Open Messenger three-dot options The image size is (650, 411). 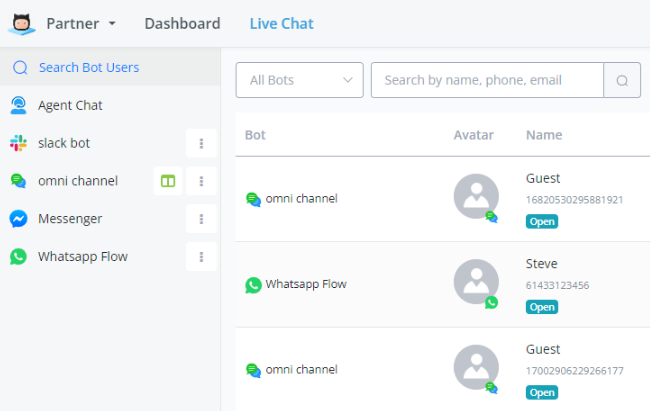[x=201, y=219]
